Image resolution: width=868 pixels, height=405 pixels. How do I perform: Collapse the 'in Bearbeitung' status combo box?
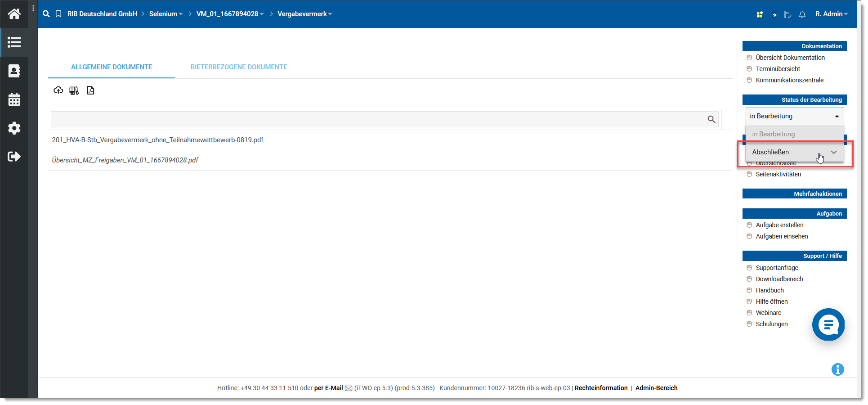tap(795, 116)
